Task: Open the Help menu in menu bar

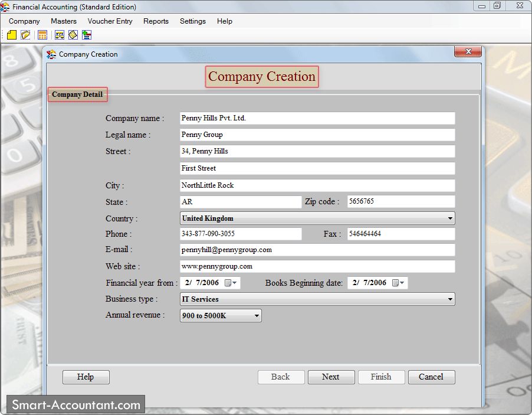Action: (225, 21)
